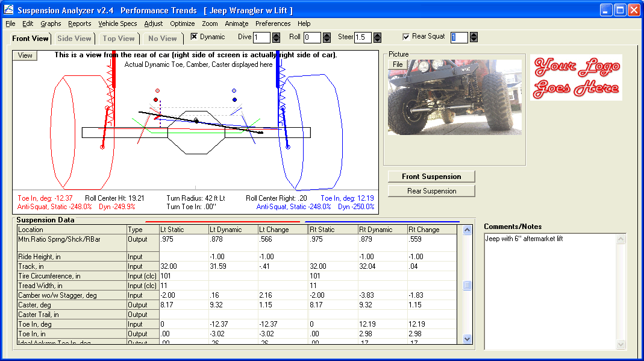The height and width of the screenshot is (361, 644).
Task: Click the View button on the diagram
Action: [25, 55]
